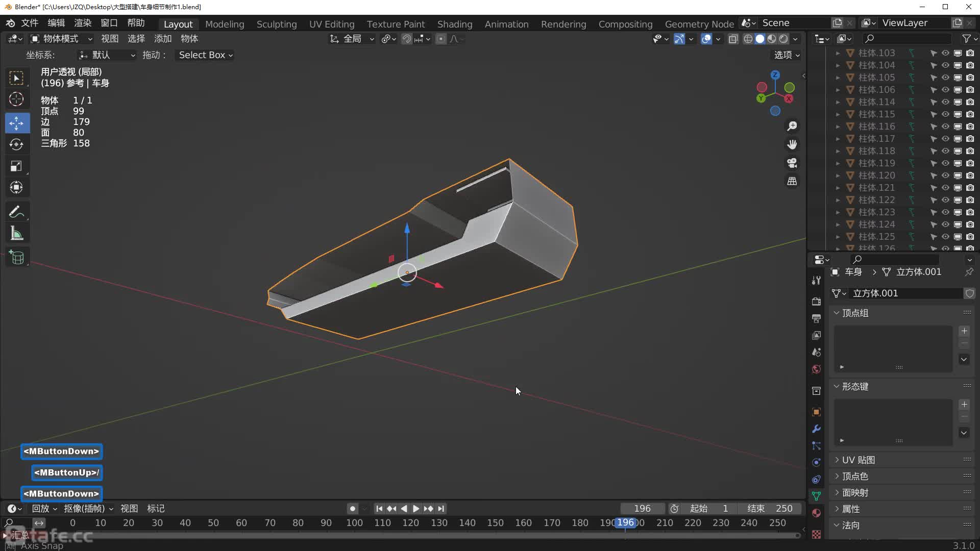Image resolution: width=980 pixels, height=551 pixels.
Task: Click the play animation button
Action: pyautogui.click(x=416, y=509)
